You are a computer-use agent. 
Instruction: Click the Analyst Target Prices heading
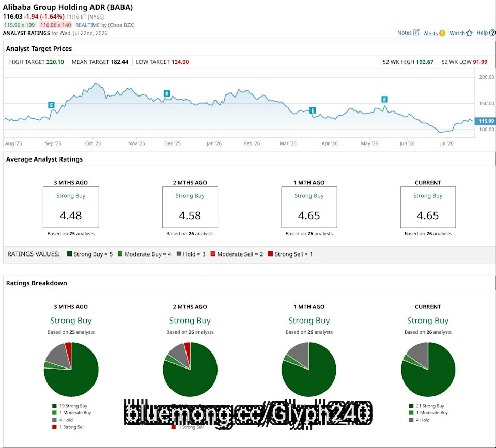coord(39,49)
